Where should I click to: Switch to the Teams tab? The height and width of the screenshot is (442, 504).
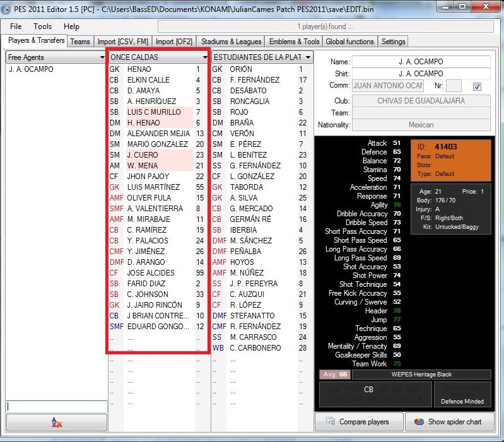[80, 42]
